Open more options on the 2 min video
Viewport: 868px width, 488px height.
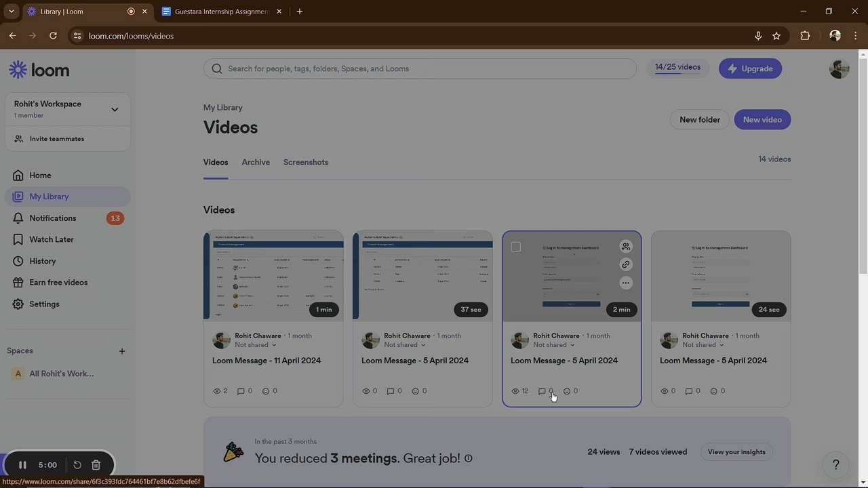click(626, 283)
